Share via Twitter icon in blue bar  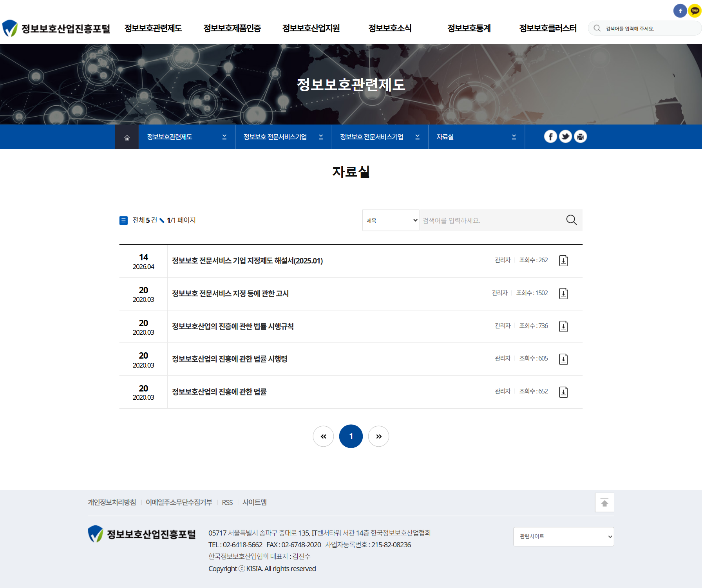coord(565,137)
